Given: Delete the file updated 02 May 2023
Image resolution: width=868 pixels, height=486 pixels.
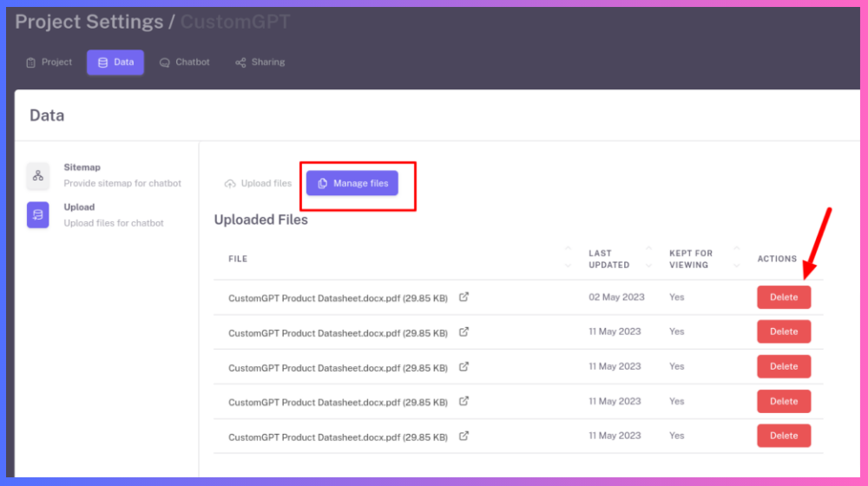Looking at the screenshot, I should [784, 298].
